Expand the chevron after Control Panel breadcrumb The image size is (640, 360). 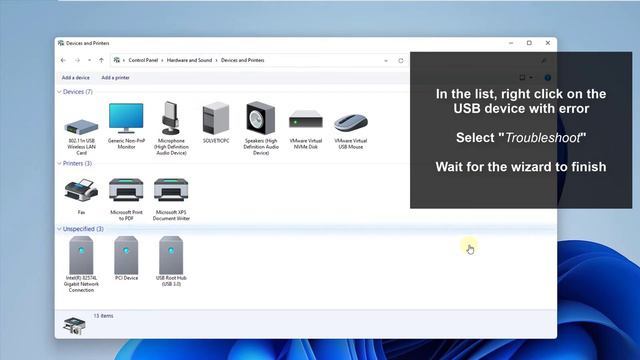[x=162, y=60]
